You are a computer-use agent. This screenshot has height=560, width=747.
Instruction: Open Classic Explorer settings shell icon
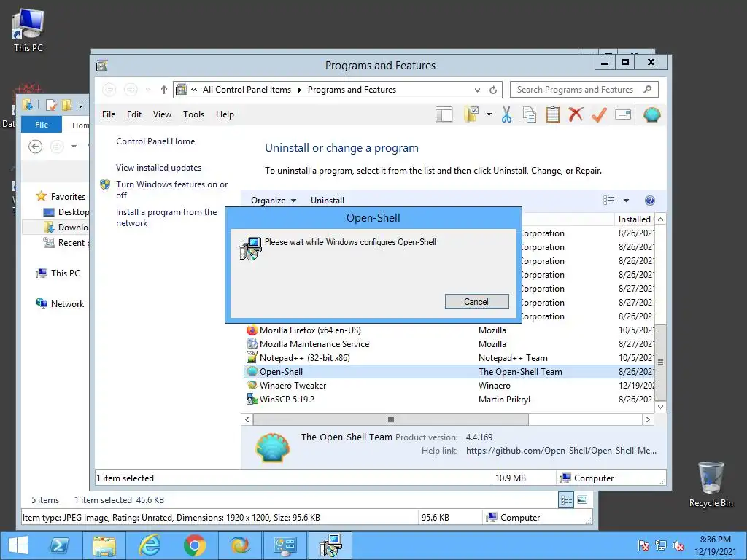[651, 114]
